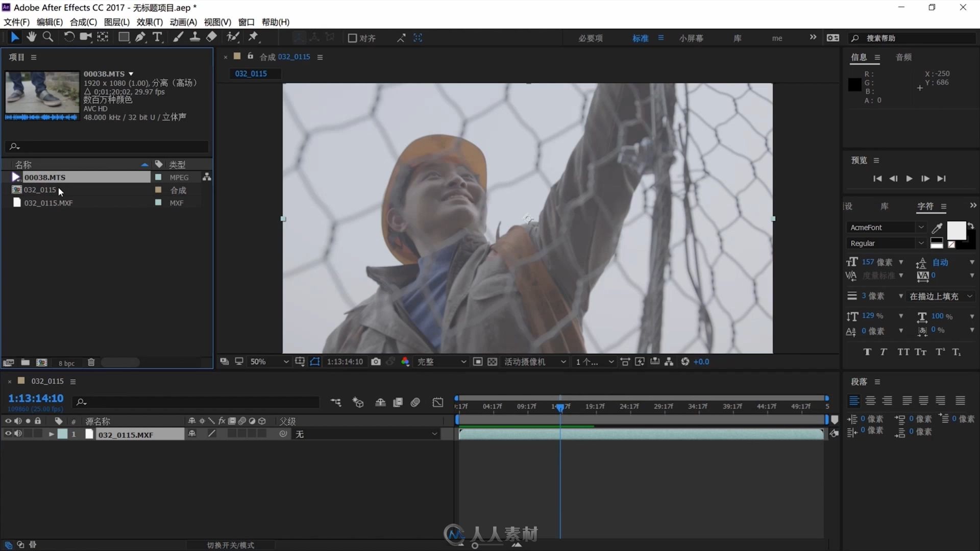Open the 50% magnification dropdown
The image size is (980, 551).
point(269,362)
